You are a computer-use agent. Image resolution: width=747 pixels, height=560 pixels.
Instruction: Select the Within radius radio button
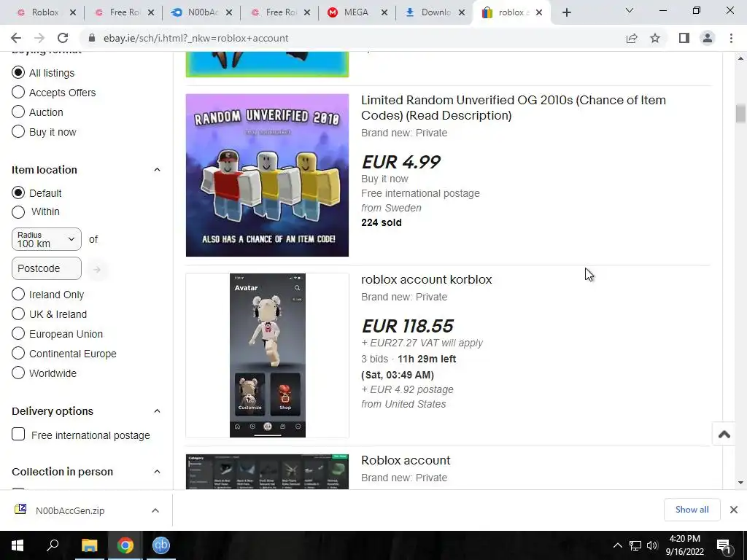coord(18,212)
